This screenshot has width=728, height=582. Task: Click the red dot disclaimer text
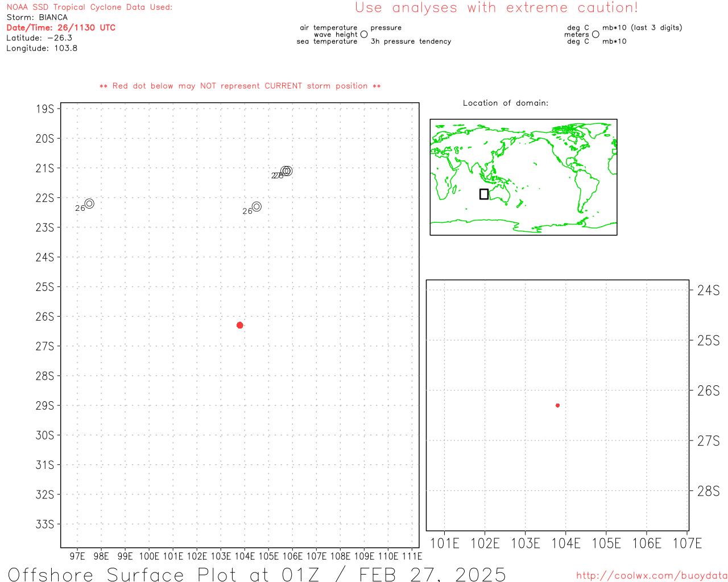pyautogui.click(x=240, y=86)
